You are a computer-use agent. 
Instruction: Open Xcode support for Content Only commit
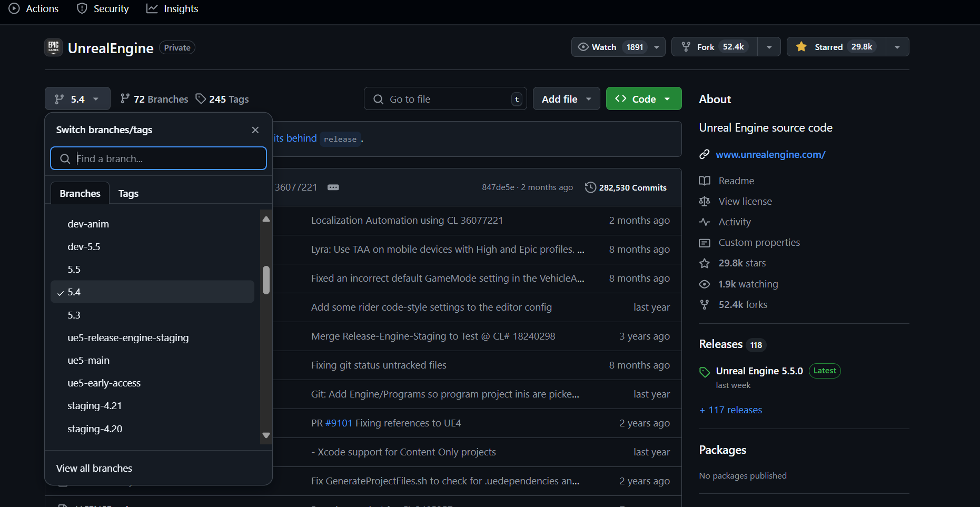(403, 452)
